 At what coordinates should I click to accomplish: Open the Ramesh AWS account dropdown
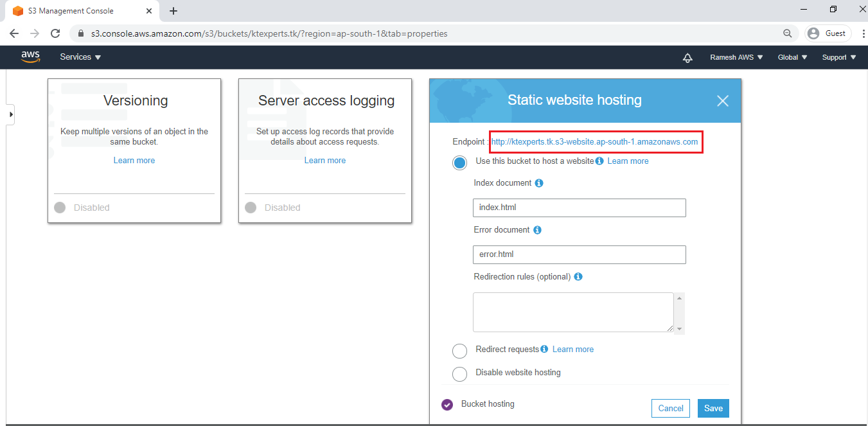tap(736, 57)
